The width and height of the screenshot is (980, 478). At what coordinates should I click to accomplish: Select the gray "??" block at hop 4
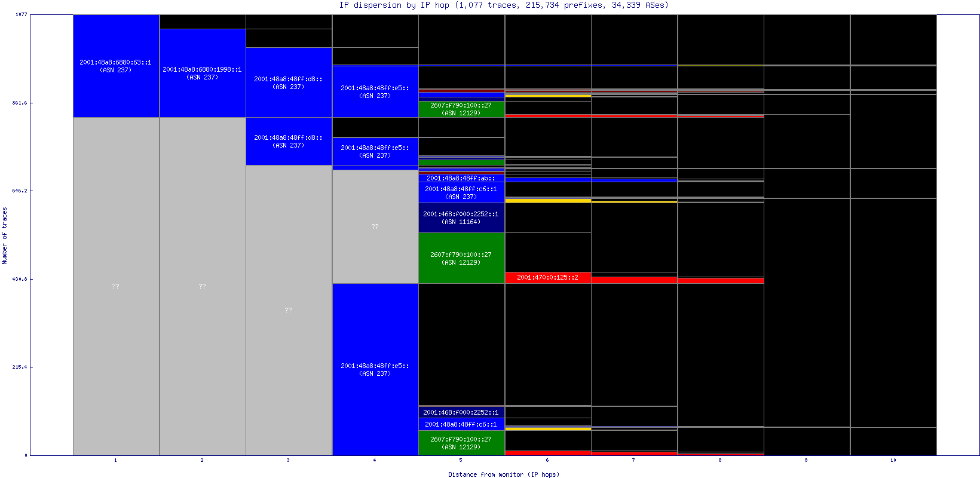[375, 226]
